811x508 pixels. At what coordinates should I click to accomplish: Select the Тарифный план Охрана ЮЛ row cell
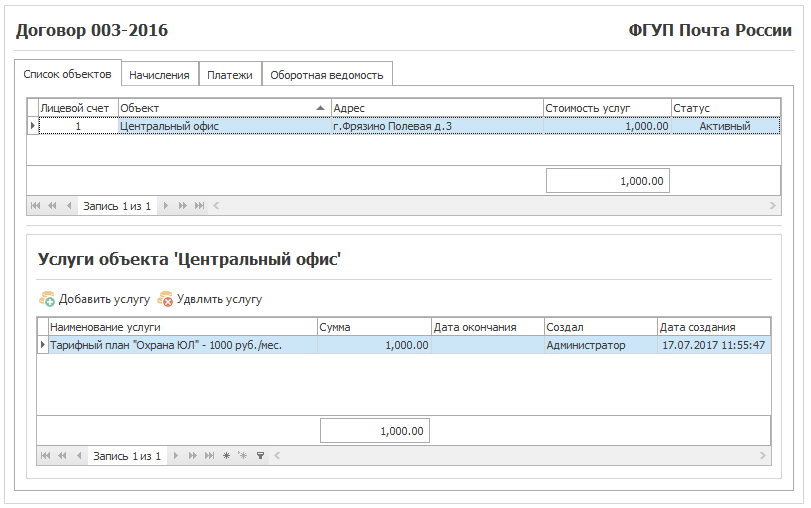(183, 345)
